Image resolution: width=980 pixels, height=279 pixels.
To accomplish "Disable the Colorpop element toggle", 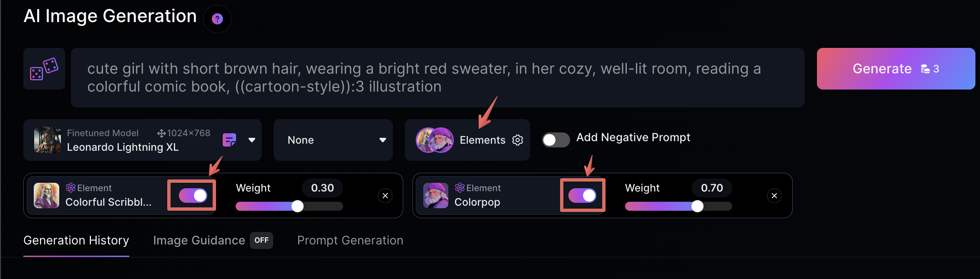I will [x=582, y=195].
